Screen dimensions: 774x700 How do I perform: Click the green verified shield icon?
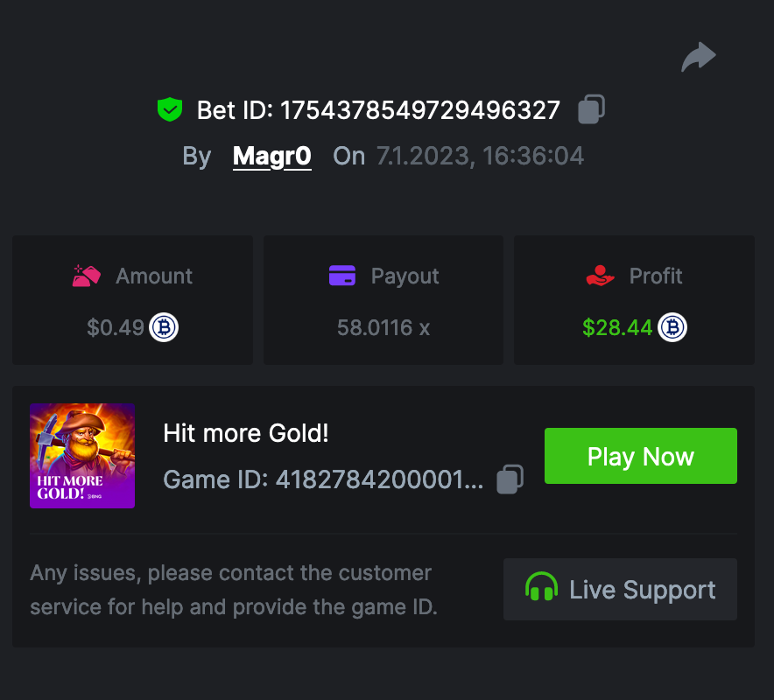[x=169, y=109]
